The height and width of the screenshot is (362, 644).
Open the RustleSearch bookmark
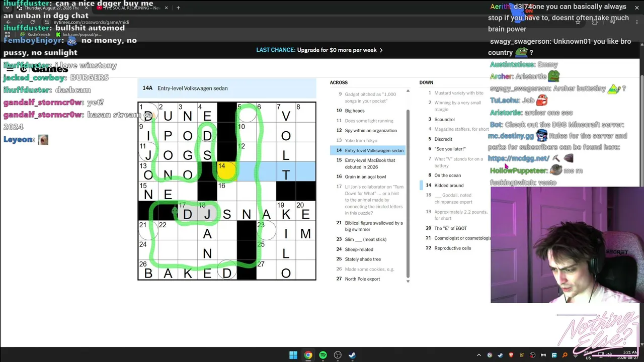point(35,34)
